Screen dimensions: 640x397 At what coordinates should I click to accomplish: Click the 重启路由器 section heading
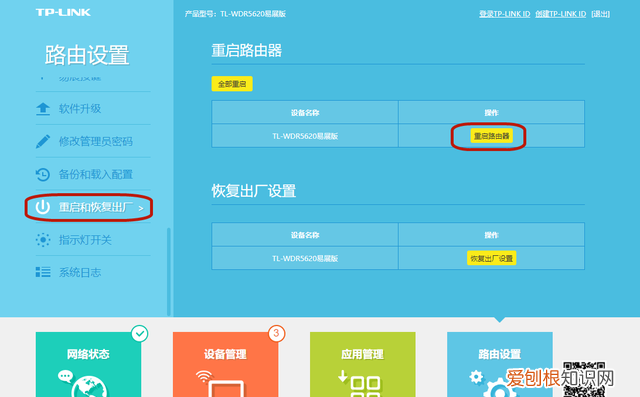pyautogui.click(x=247, y=51)
